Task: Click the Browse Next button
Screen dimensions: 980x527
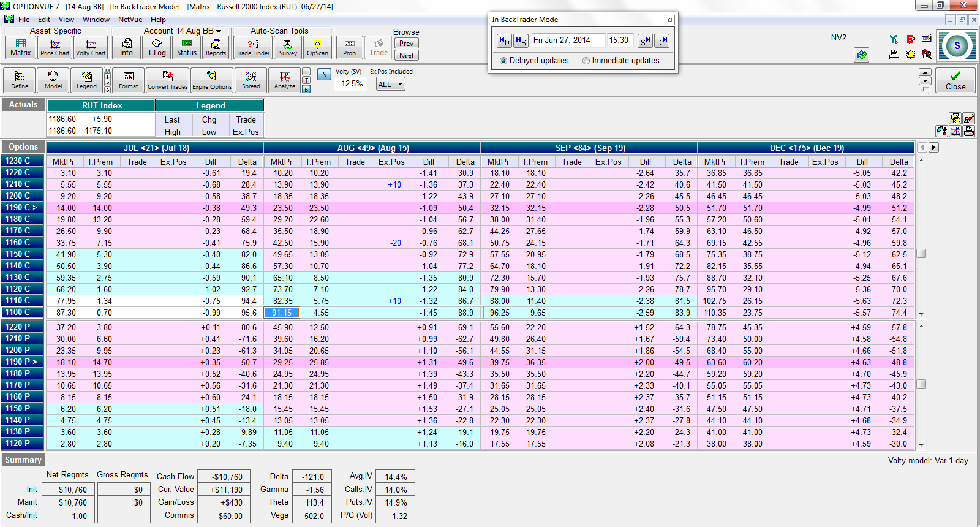Action: pos(407,55)
